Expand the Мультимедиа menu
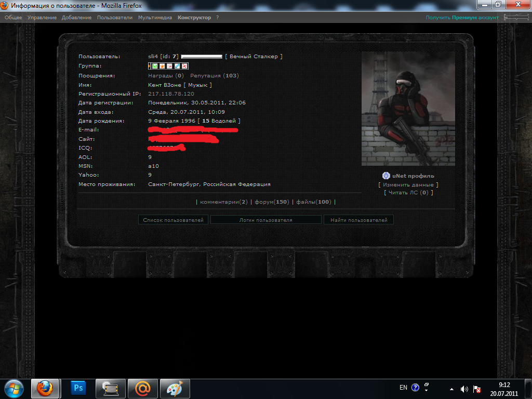Viewport: 532px width, 399px height. point(155,18)
